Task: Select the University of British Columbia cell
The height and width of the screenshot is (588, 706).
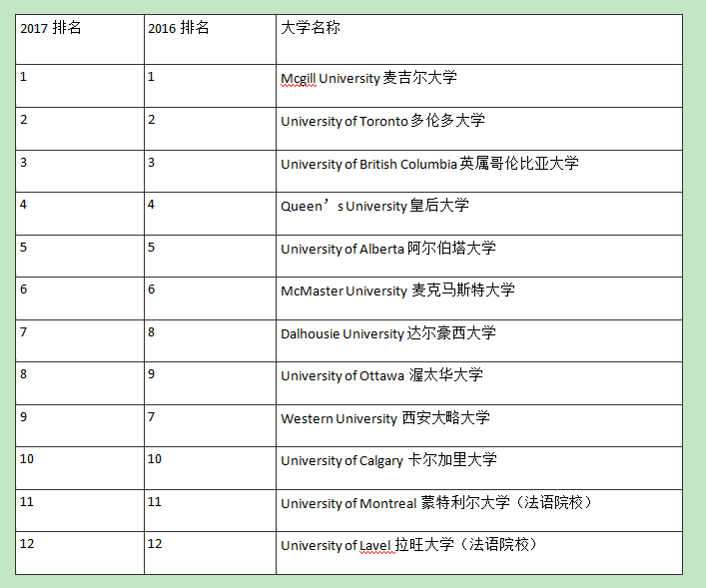Action: point(429,164)
